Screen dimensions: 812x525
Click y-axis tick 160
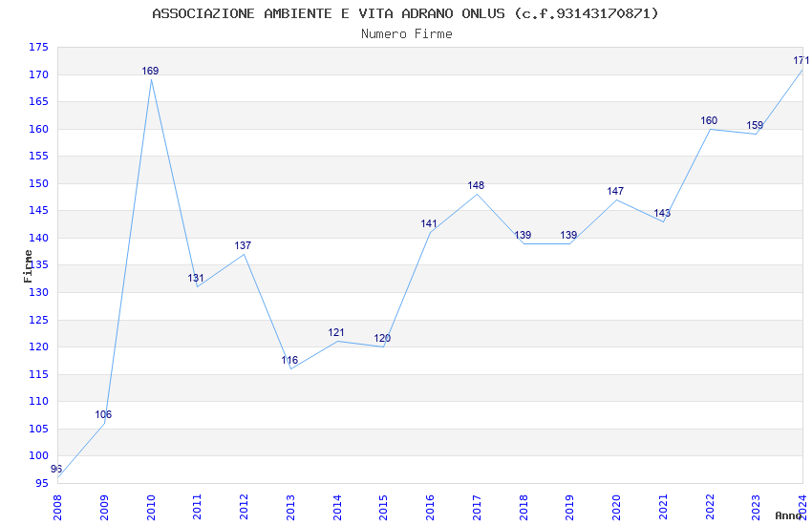38,129
